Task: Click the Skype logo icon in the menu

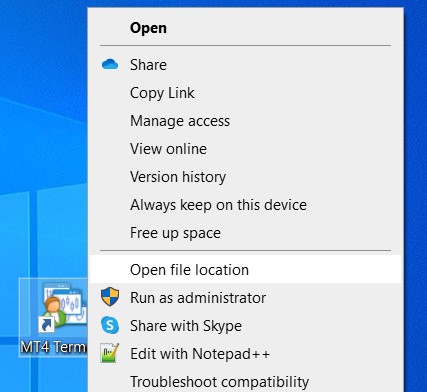Action: click(110, 325)
